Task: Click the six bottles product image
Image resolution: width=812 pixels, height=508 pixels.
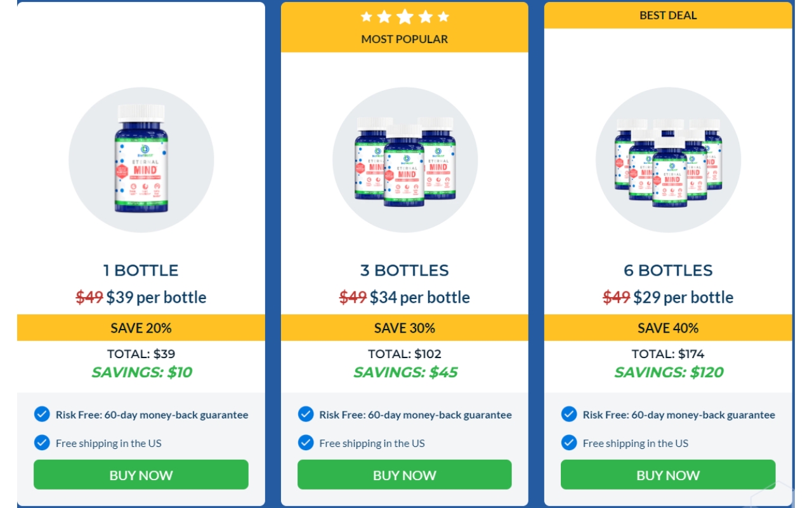Action: (668, 160)
